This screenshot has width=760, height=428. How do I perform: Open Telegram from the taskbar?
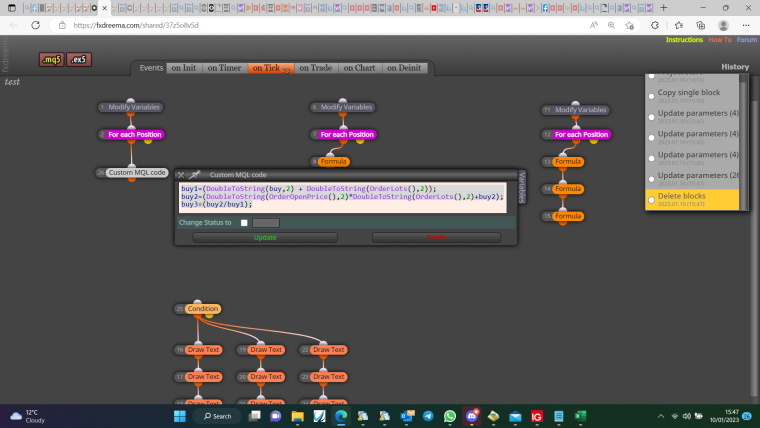pyautogui.click(x=428, y=416)
